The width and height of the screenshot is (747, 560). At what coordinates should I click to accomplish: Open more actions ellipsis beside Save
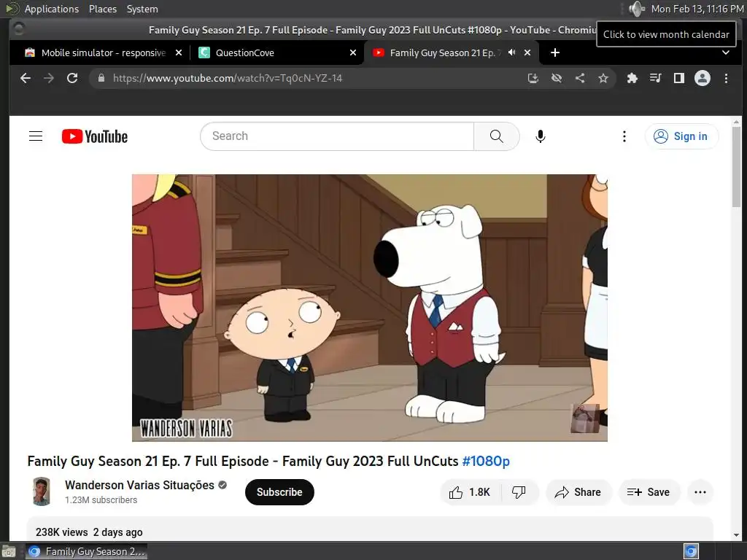[700, 492]
